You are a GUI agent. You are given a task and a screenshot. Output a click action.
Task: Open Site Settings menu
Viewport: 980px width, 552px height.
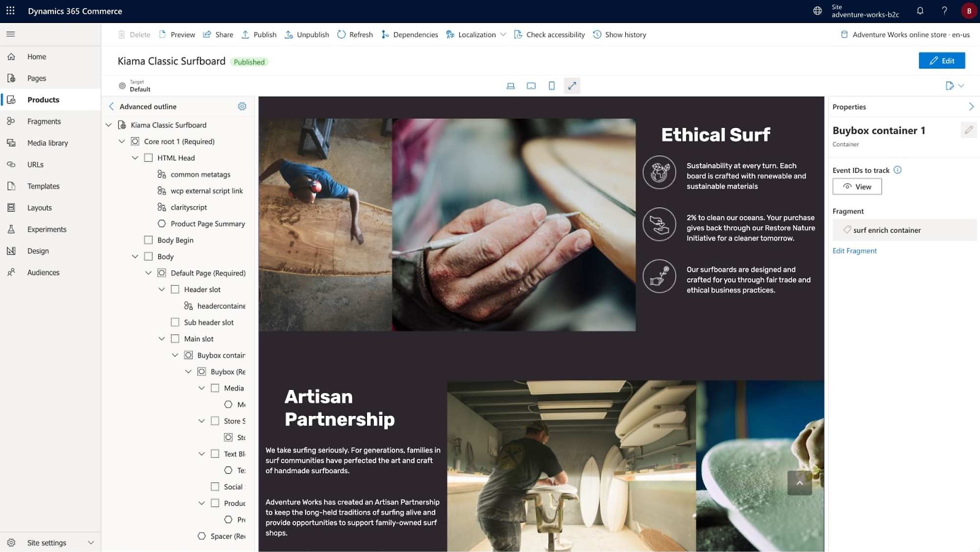50,542
